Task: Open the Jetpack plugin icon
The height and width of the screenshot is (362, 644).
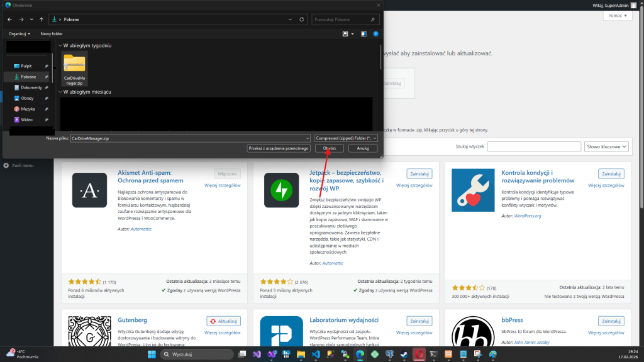Action: click(277, 190)
